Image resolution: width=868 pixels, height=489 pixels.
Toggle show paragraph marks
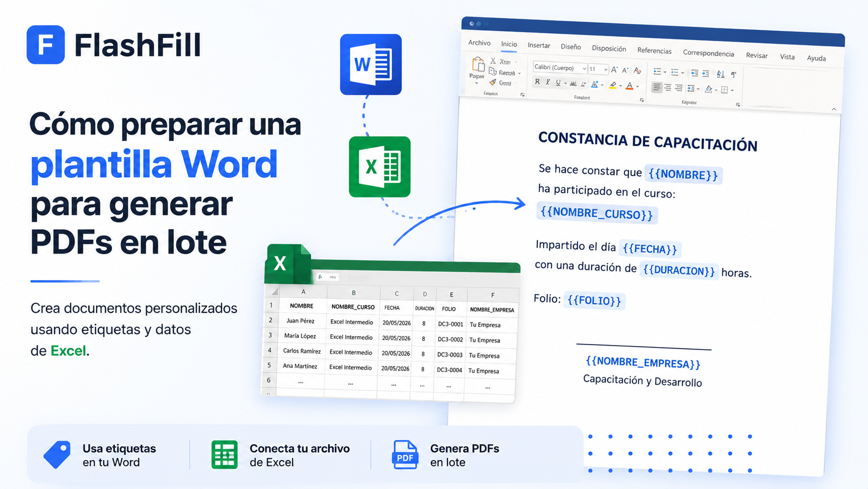tap(734, 75)
